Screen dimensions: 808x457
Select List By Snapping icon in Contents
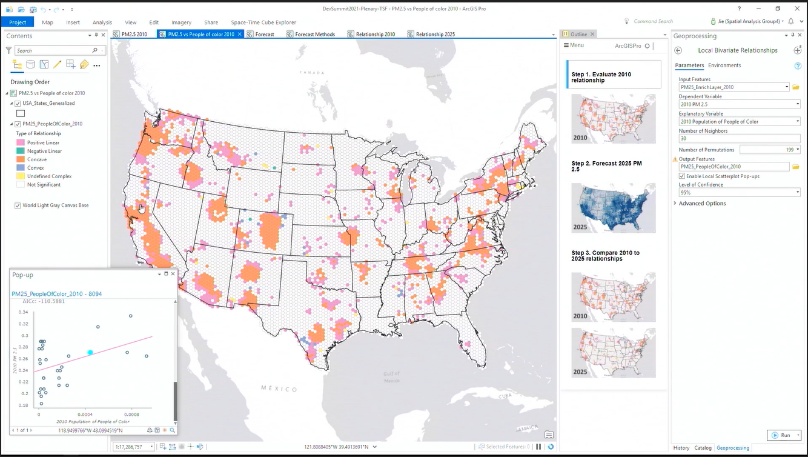click(71, 64)
